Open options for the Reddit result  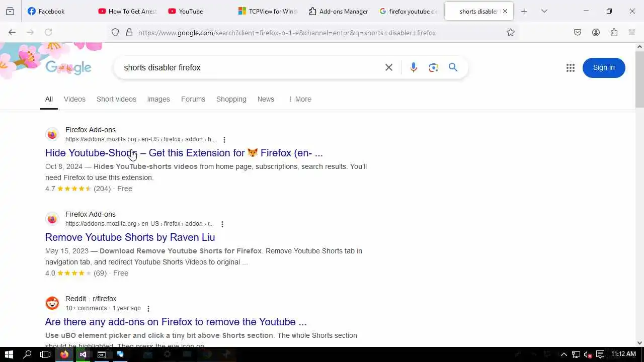tap(148, 309)
